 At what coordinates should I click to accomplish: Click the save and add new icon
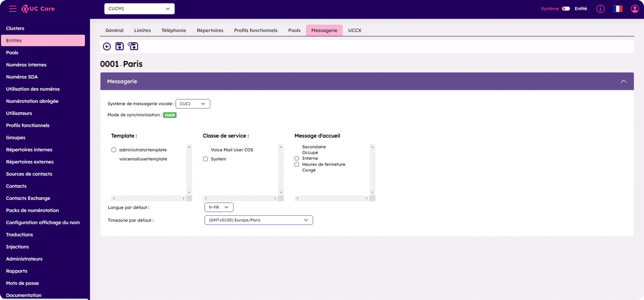click(x=133, y=46)
